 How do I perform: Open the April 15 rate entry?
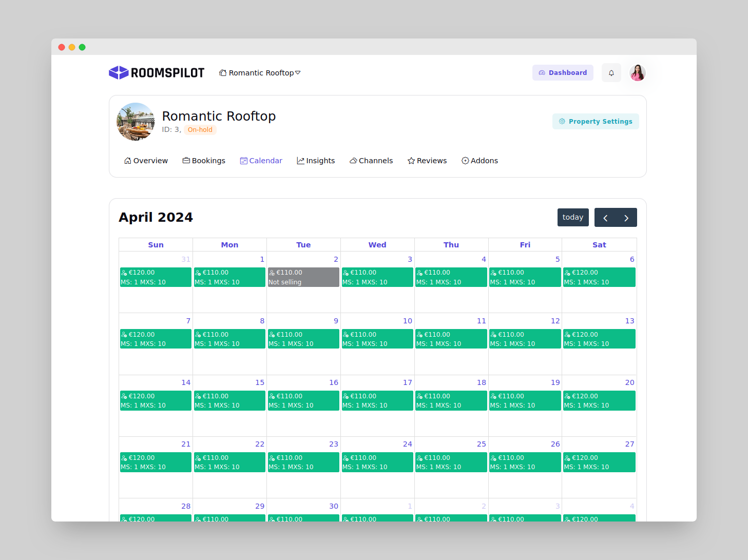(x=229, y=400)
